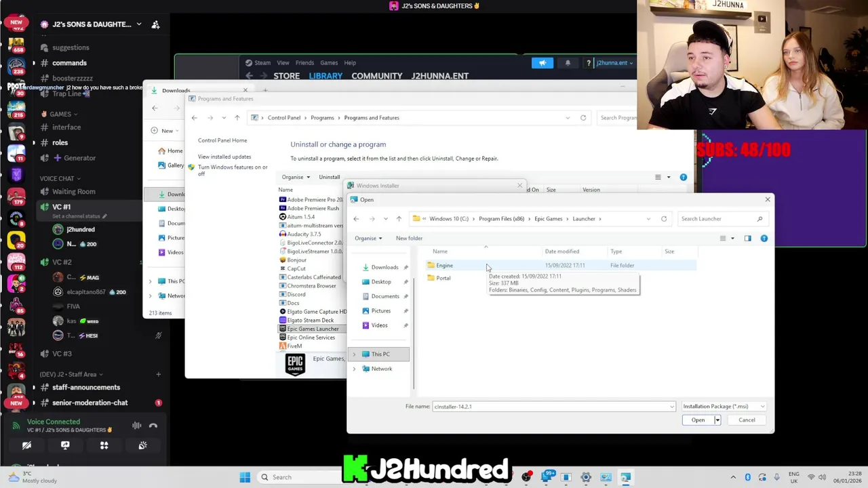Sort the file list by Date modified

click(x=562, y=251)
